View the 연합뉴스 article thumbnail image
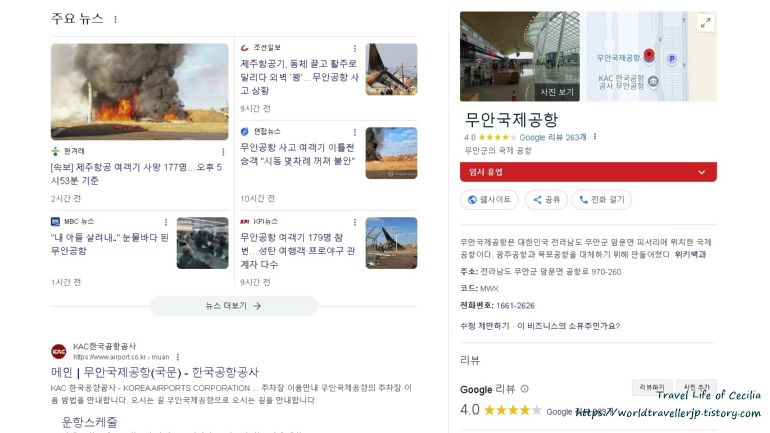770x433 pixels. (x=391, y=153)
